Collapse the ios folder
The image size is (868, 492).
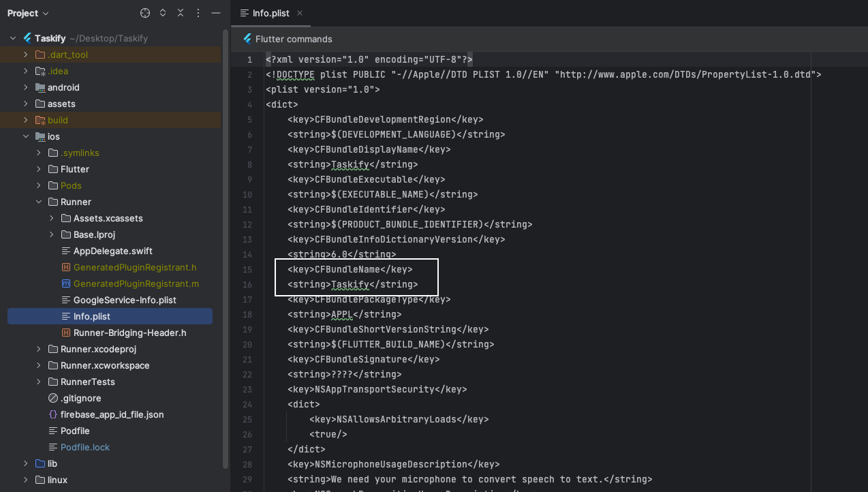pos(26,136)
